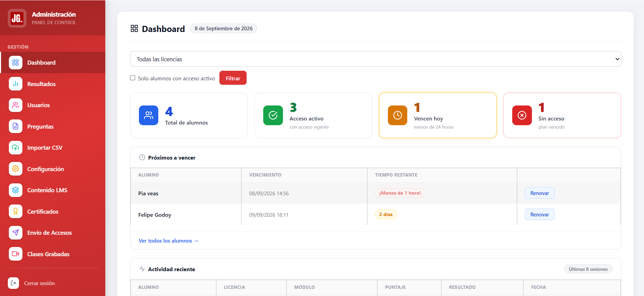Open the Dashboard menu item

coord(53,63)
